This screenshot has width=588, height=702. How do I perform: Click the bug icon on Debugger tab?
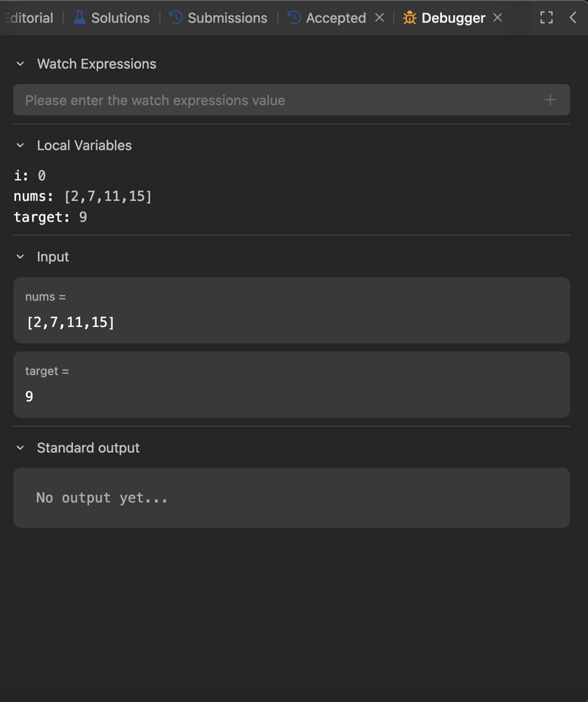tap(410, 18)
